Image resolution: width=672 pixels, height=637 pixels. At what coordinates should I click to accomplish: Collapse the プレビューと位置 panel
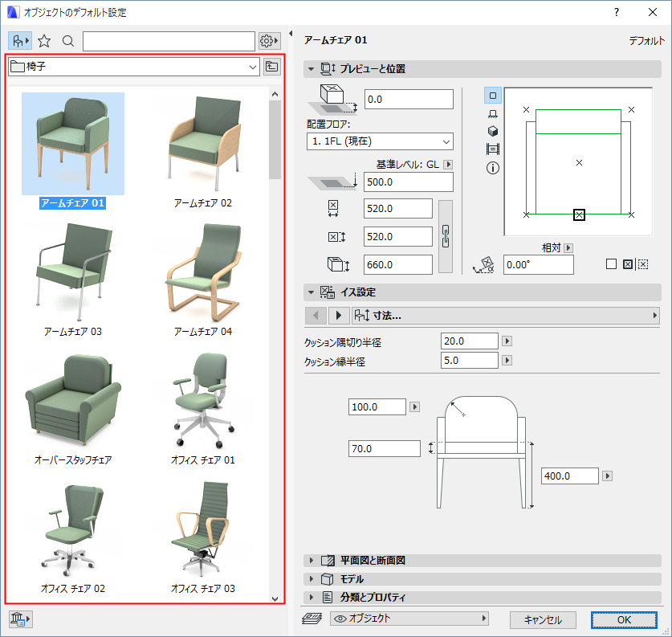(312, 68)
